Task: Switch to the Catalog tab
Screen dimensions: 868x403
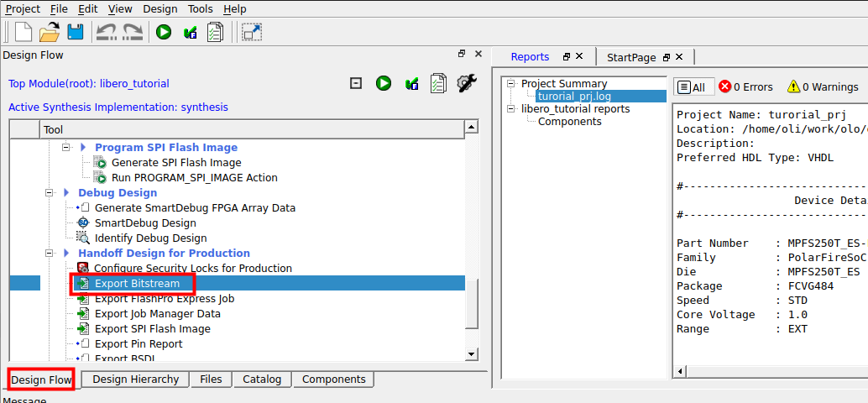Action: click(x=262, y=379)
